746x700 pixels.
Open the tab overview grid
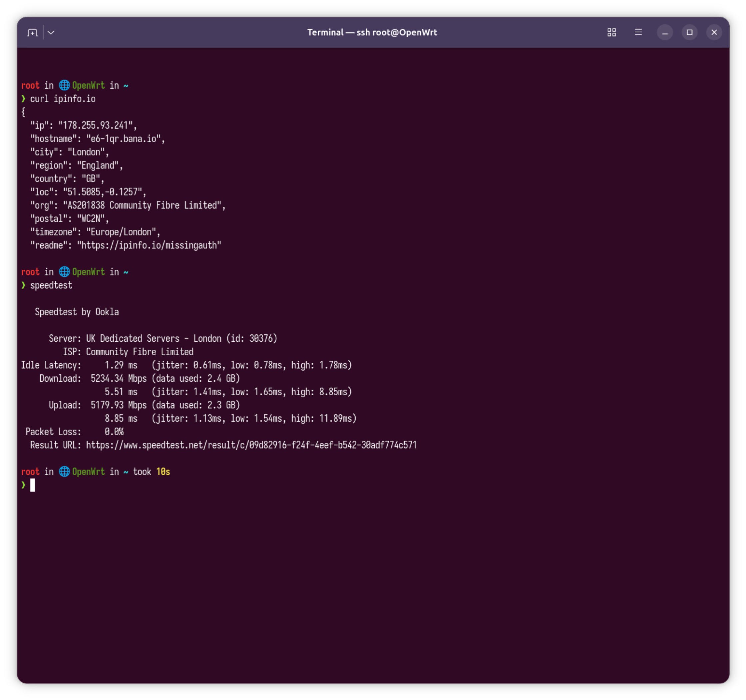(x=612, y=33)
